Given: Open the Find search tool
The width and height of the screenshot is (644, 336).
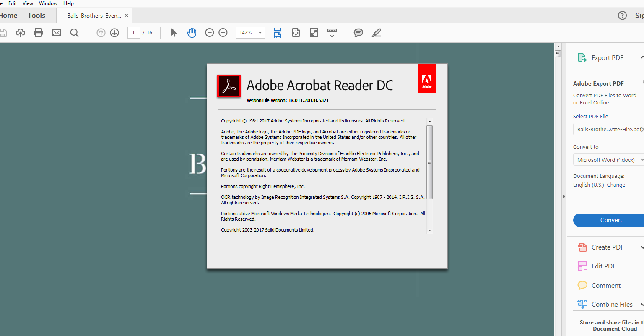Looking at the screenshot, I should (x=74, y=32).
